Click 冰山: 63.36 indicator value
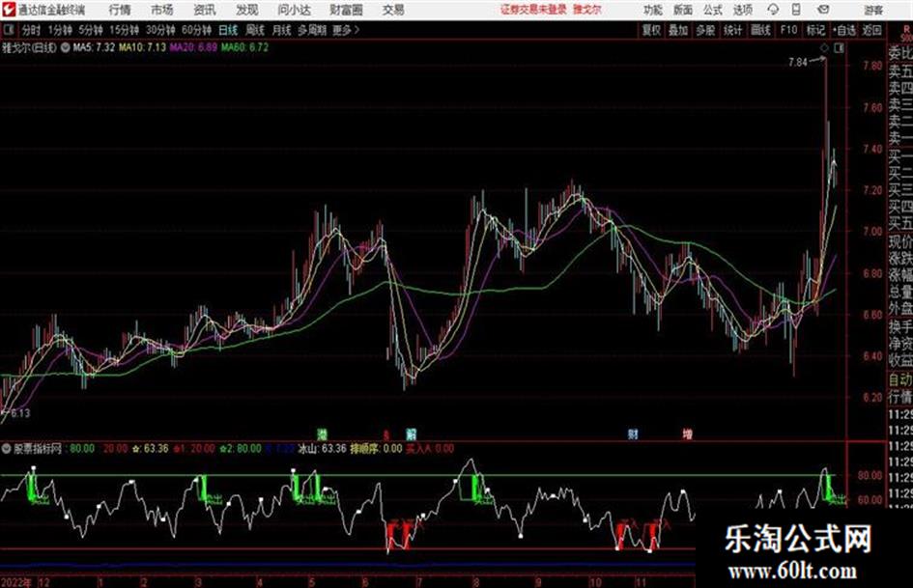This screenshot has height=588, width=913. coord(322,449)
